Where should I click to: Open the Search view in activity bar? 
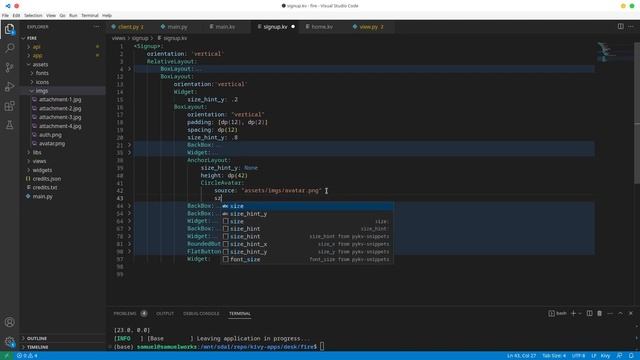coord(9,48)
